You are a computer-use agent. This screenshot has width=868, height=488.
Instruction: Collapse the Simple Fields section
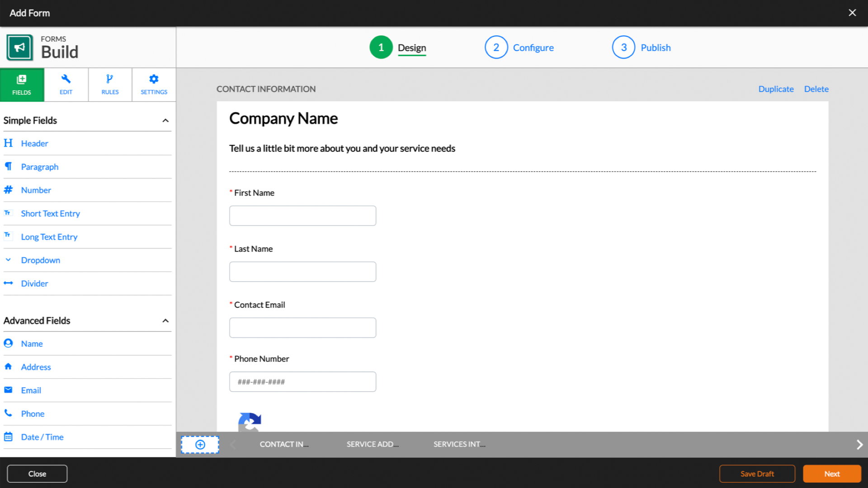point(165,121)
